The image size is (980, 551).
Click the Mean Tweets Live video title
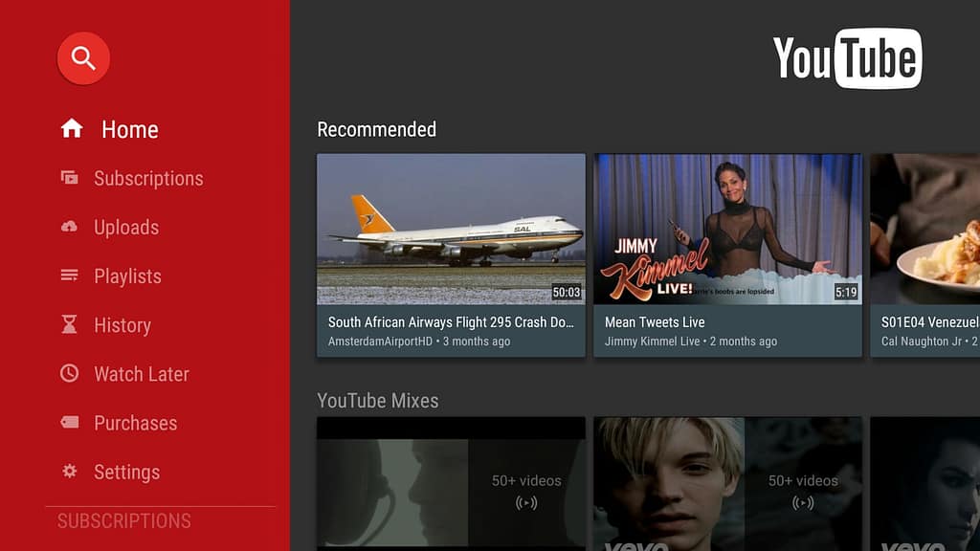point(655,322)
